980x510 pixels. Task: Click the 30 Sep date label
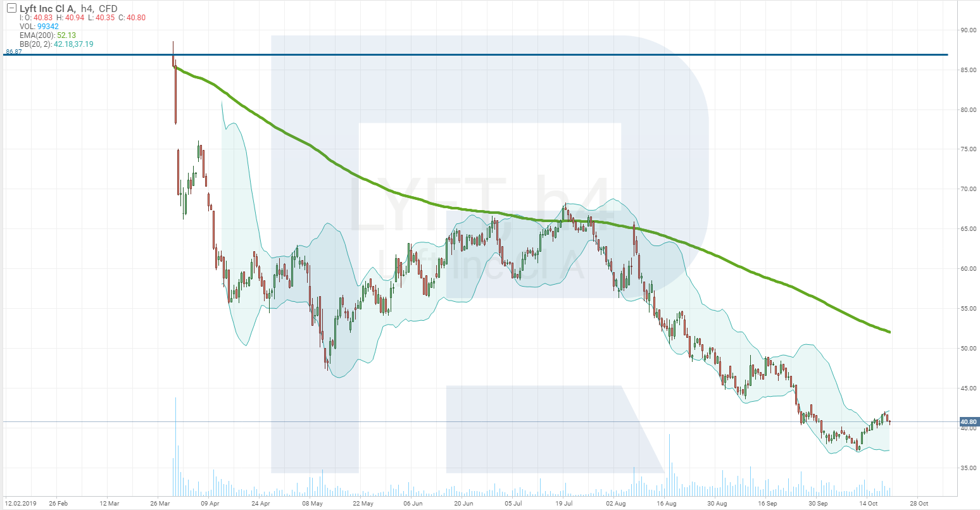click(x=818, y=504)
